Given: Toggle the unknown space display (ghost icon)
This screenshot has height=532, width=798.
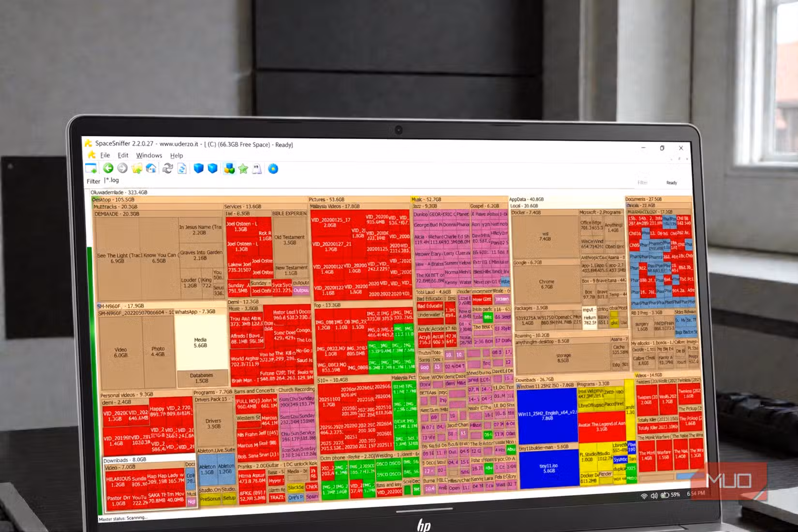Looking at the screenshot, I should [257, 168].
